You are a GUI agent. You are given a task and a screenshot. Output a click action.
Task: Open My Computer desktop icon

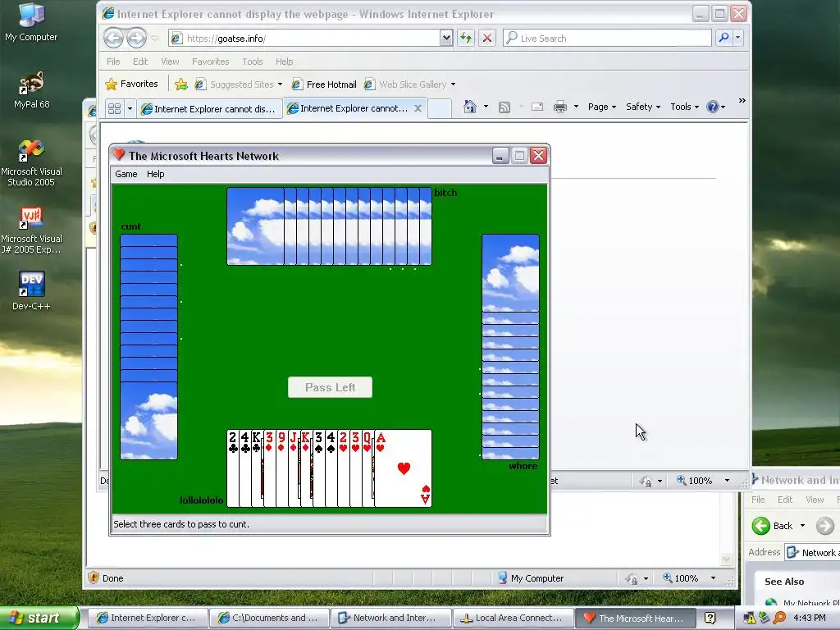click(31, 22)
